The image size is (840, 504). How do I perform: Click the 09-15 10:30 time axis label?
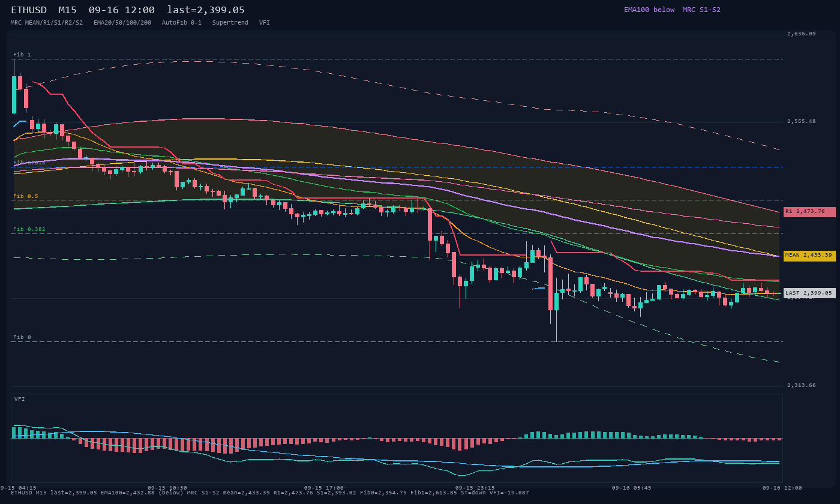coord(167,488)
